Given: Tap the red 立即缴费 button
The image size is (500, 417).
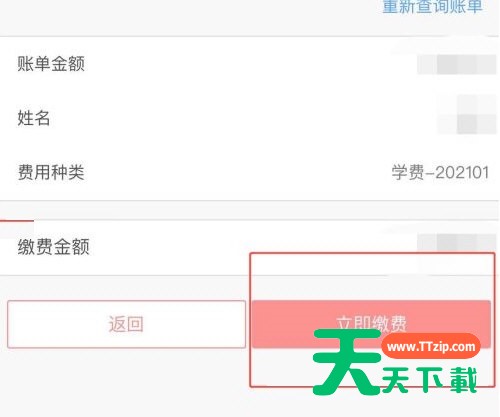Looking at the screenshot, I should tap(371, 324).
